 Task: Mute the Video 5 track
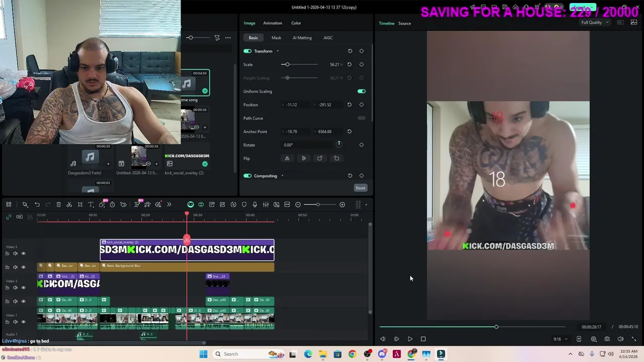coord(15,253)
